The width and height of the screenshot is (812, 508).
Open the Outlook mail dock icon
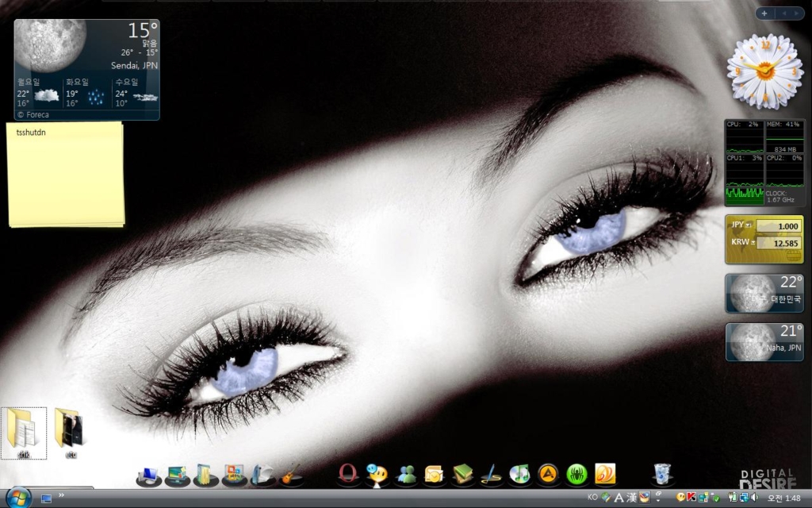[x=434, y=475]
